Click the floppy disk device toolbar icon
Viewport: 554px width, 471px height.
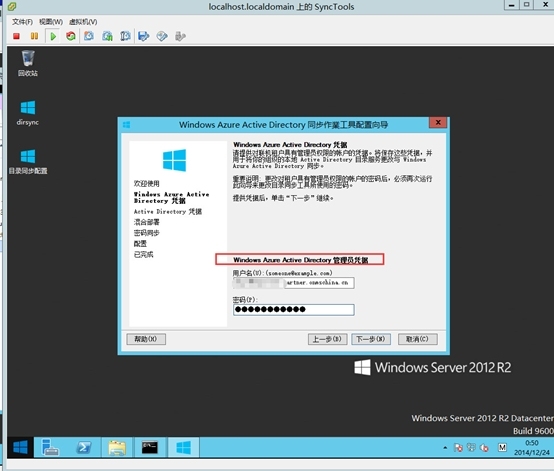click(x=143, y=36)
